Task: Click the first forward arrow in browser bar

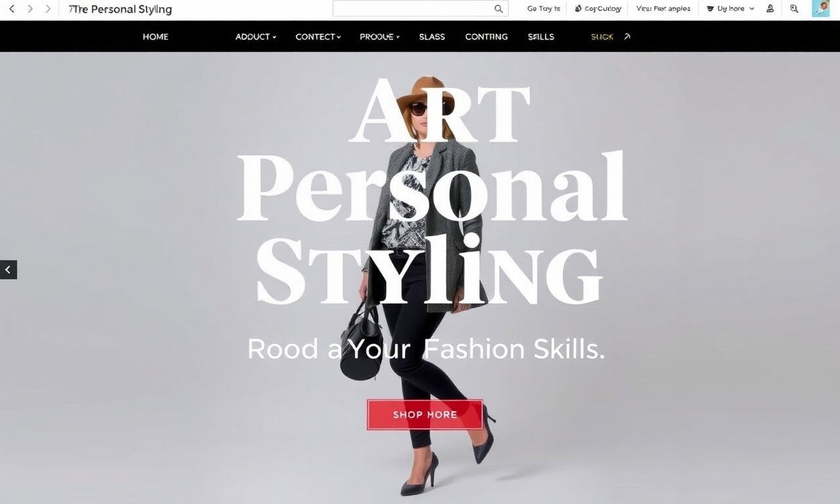Action: pyautogui.click(x=30, y=9)
